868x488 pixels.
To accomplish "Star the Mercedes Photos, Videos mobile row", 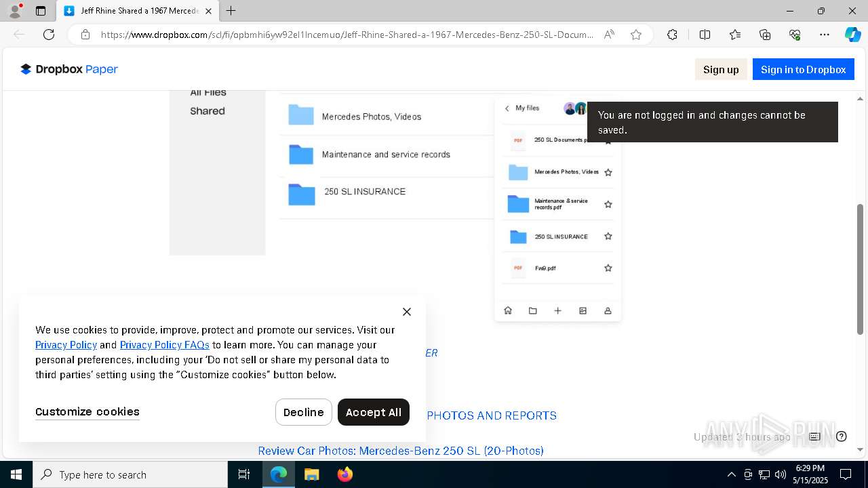I will pyautogui.click(x=608, y=173).
